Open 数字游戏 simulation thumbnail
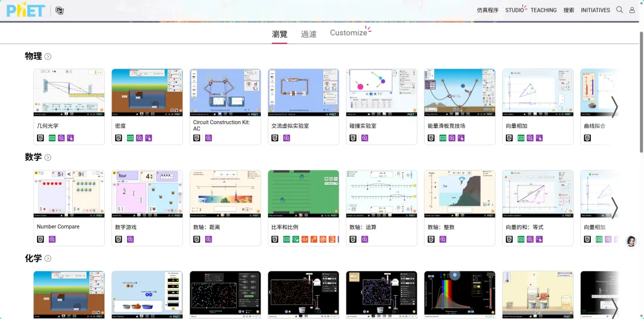Image resolution: width=644 pixels, height=319 pixels. coord(147,193)
